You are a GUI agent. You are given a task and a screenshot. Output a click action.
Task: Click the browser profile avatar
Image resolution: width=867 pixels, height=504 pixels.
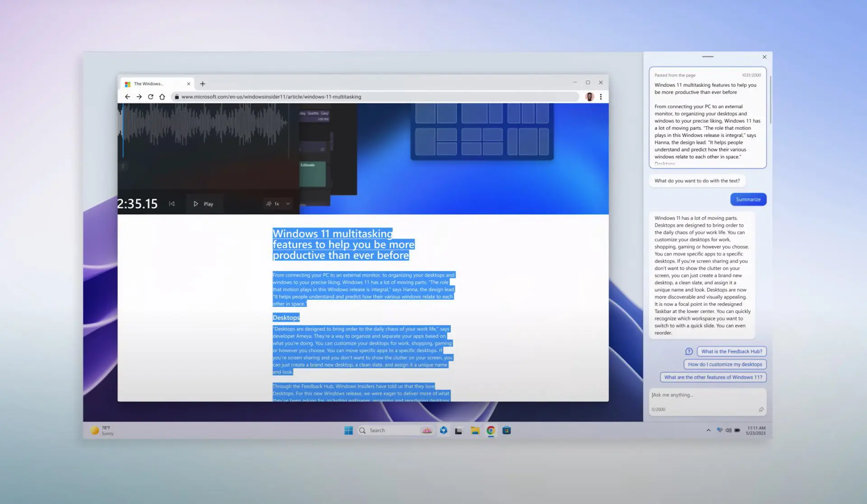click(589, 97)
